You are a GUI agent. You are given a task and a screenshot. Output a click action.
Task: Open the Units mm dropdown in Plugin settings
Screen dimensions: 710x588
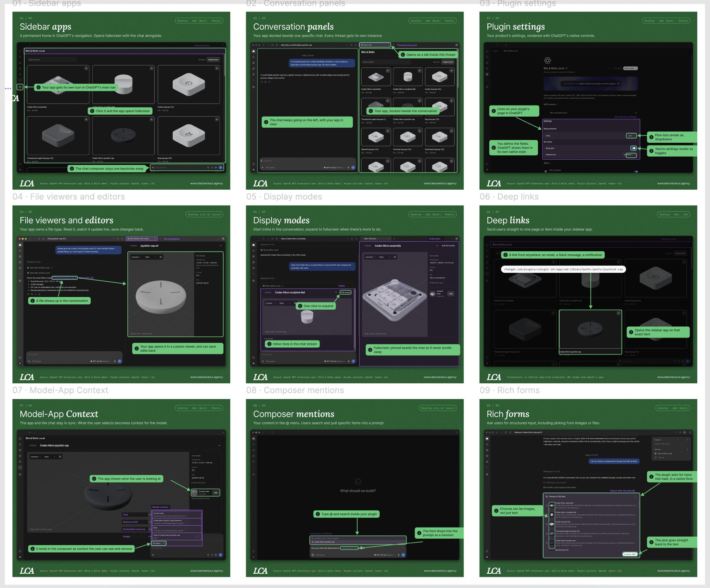click(x=631, y=135)
